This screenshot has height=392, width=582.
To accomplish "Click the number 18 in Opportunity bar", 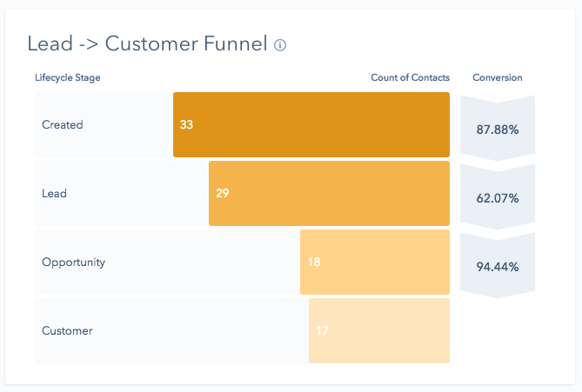I will click(314, 262).
